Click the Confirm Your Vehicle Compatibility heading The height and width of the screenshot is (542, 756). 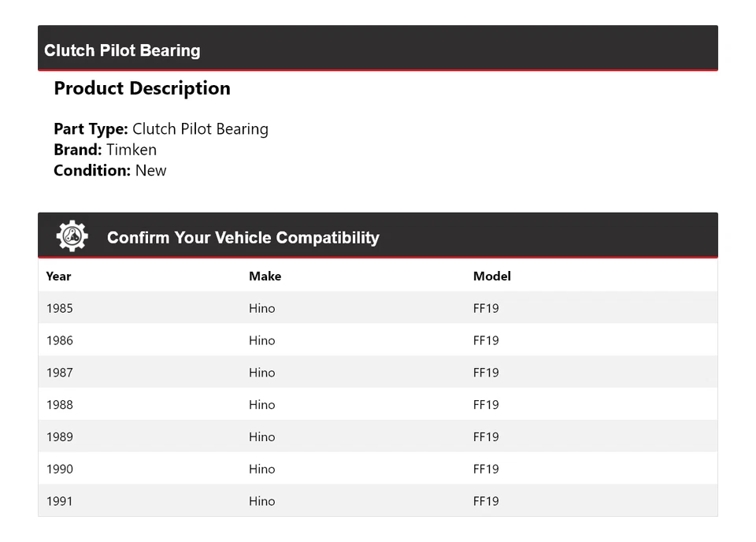[x=243, y=238]
